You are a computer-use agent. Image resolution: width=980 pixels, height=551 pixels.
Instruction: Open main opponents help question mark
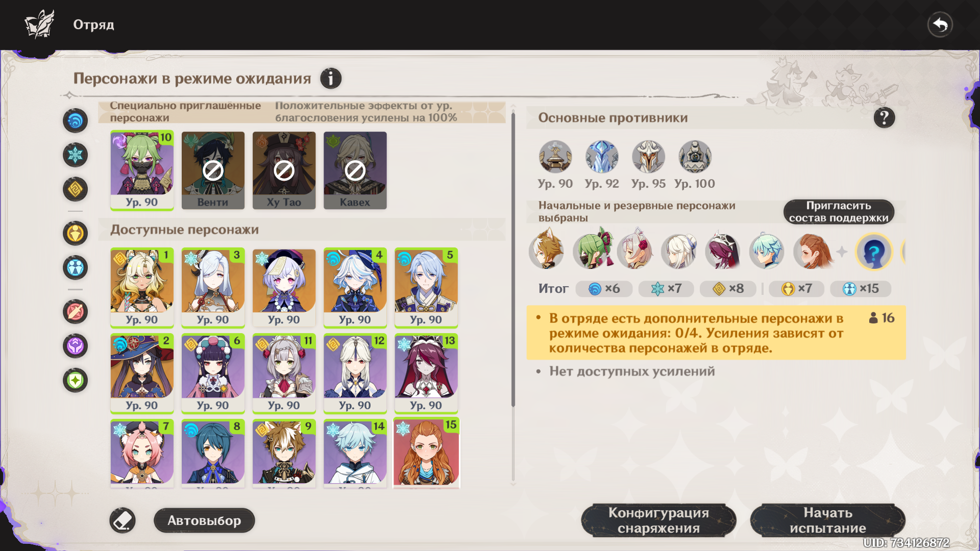click(x=884, y=118)
